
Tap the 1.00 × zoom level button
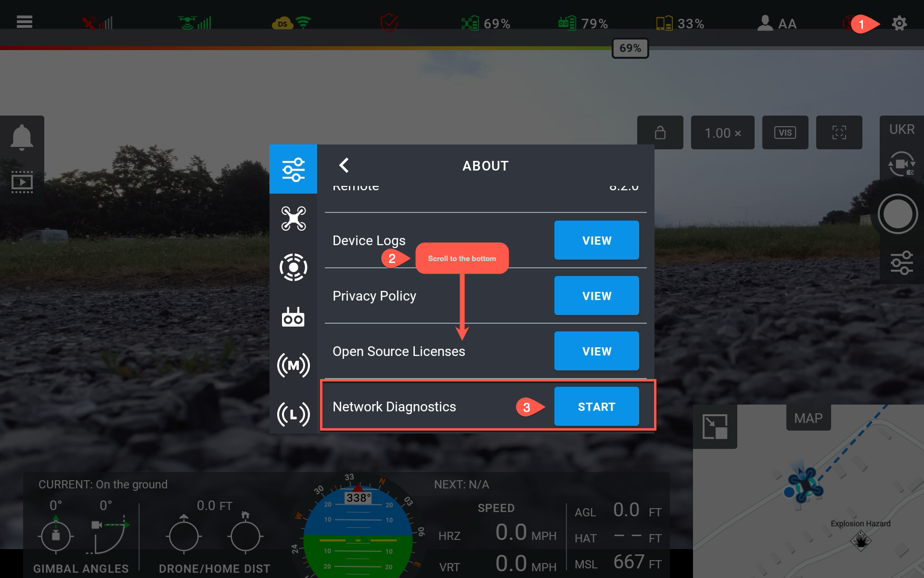click(722, 132)
